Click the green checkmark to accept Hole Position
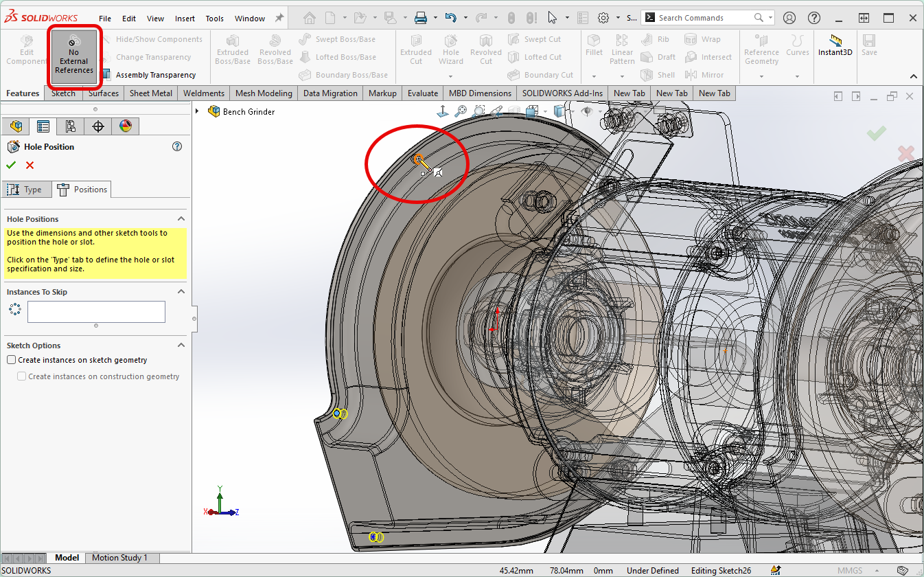 (x=11, y=165)
